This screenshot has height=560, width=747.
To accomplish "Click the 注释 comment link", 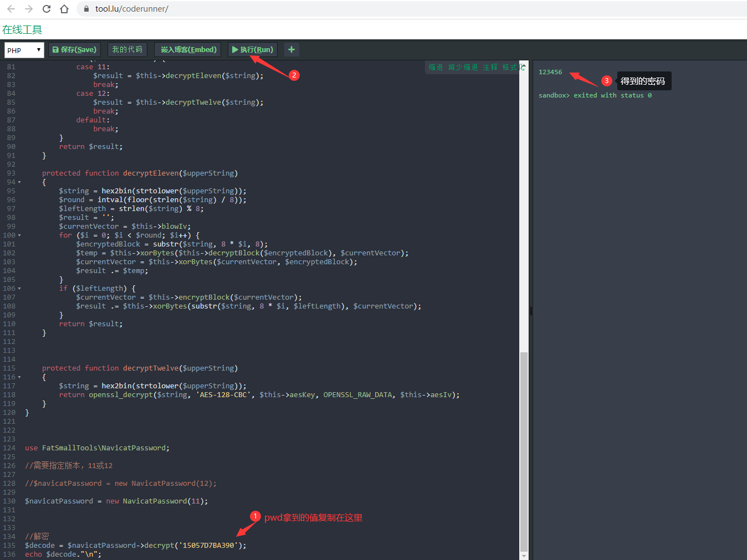I will (490, 67).
